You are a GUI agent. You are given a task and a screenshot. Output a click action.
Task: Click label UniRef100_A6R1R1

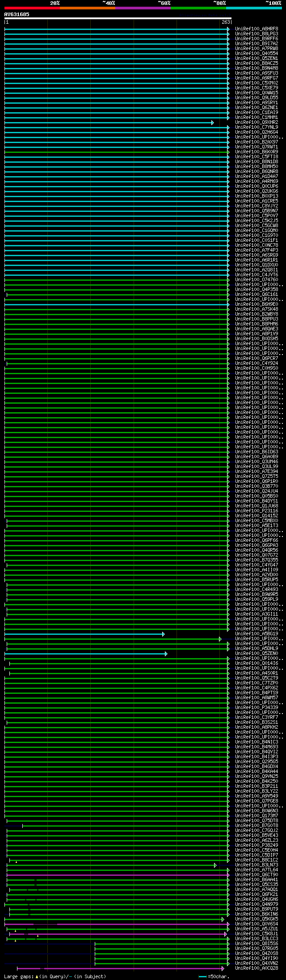pyautogui.click(x=257, y=260)
